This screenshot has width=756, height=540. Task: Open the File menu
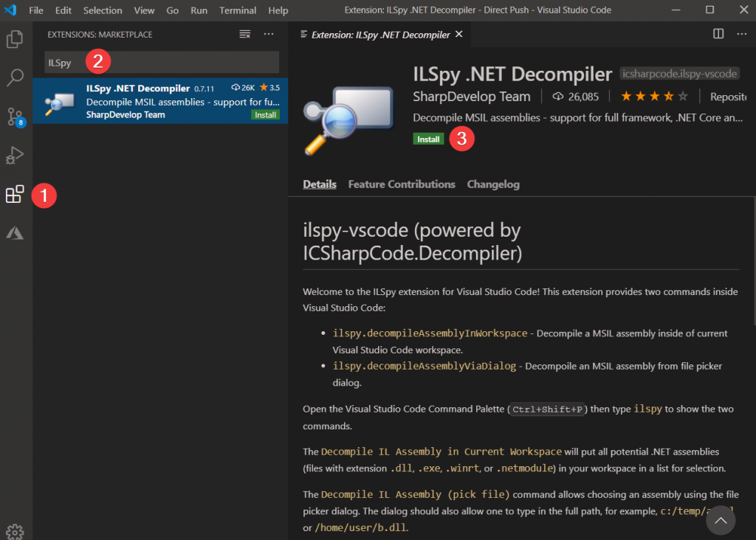click(36, 10)
